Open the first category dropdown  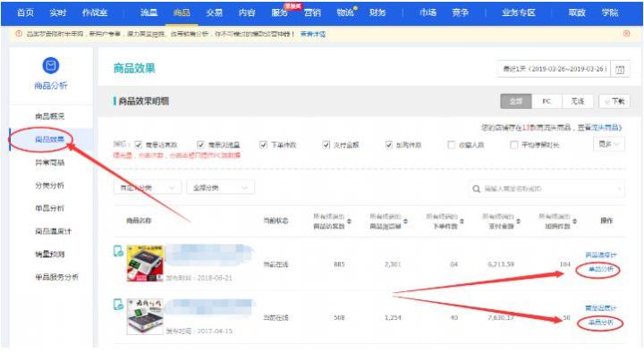pos(147,188)
